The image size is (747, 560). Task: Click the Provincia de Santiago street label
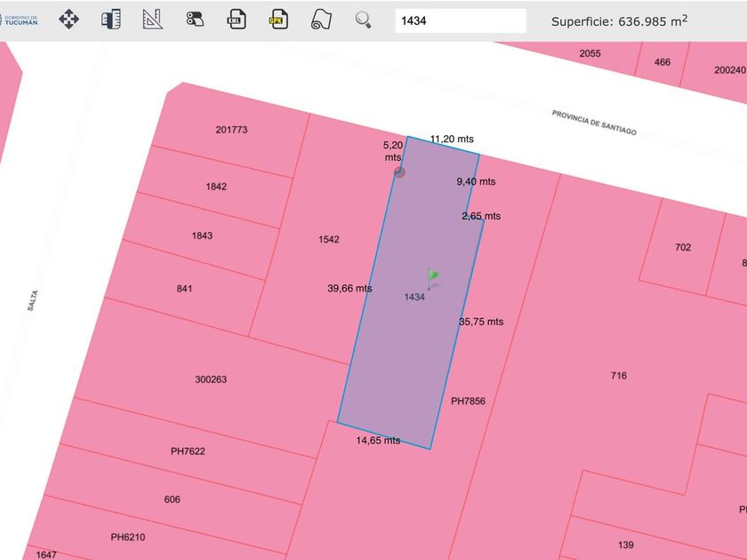(594, 123)
